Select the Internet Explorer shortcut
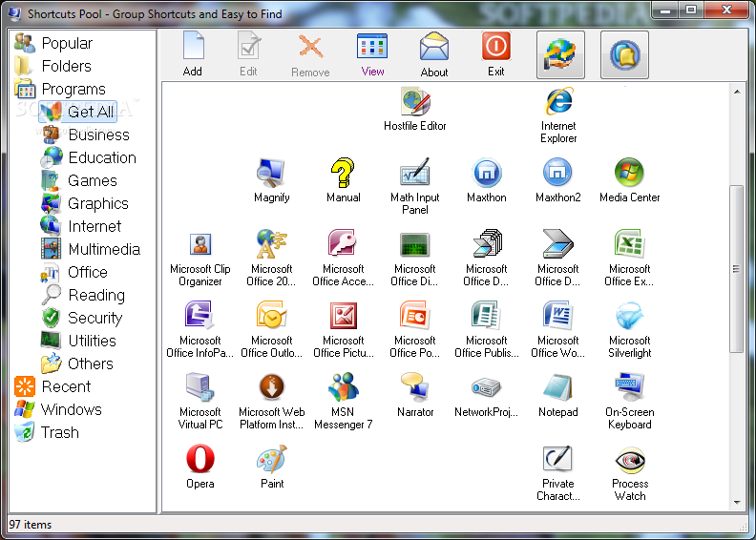 (558, 115)
